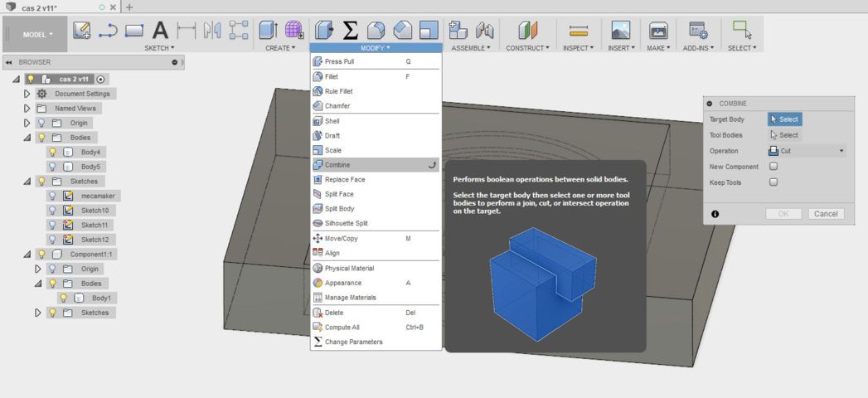Select the Chamfer toolbar icon
The height and width of the screenshot is (398, 868).
(402, 30)
